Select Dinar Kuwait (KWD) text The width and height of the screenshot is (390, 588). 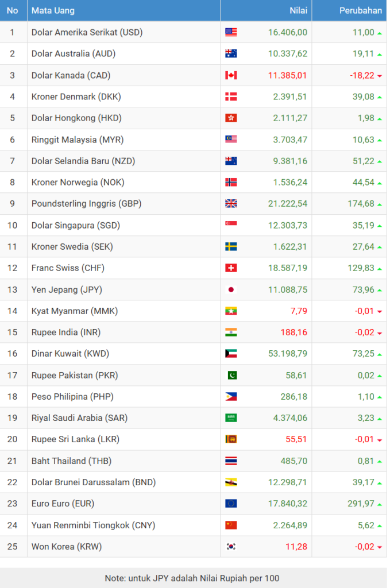coord(70,354)
